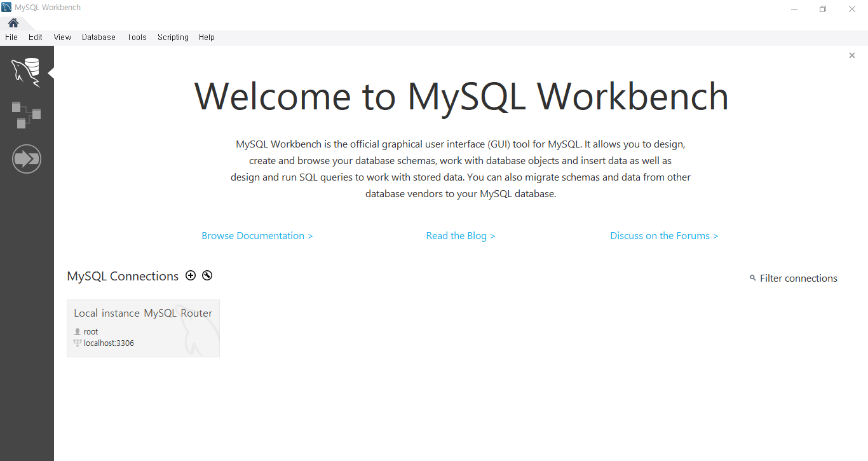Open the Database menu

click(98, 38)
